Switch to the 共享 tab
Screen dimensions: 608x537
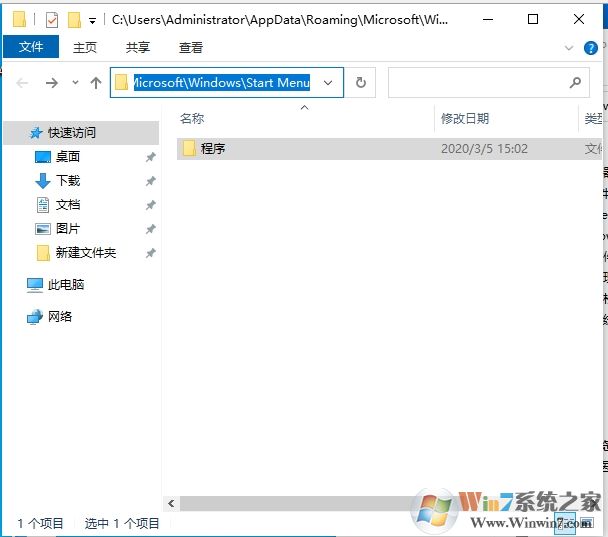[138, 47]
